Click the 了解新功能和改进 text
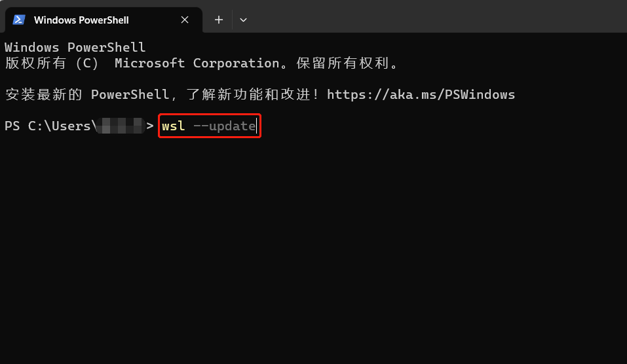The height and width of the screenshot is (364, 627). [x=249, y=95]
